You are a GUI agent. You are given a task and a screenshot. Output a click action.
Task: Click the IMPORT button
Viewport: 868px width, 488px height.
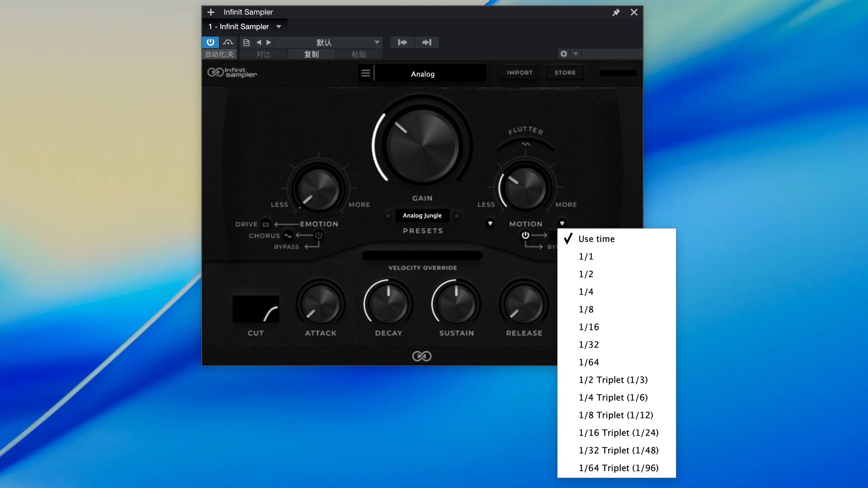click(x=519, y=73)
